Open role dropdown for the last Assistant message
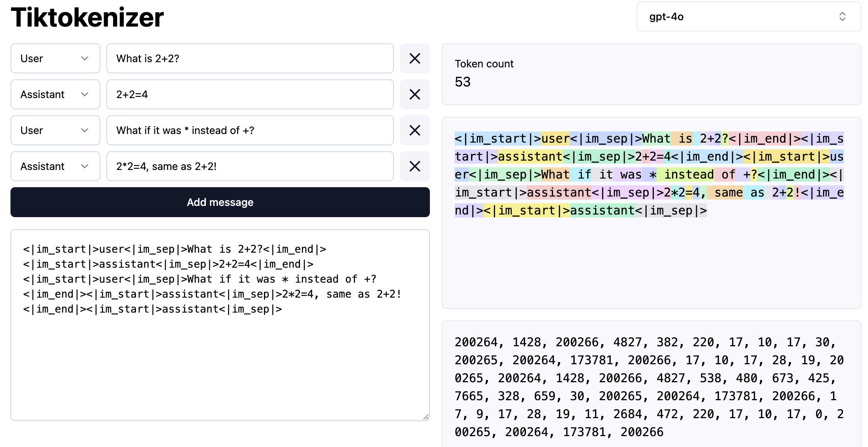Viewport: 868px width, 447px height. tap(55, 166)
